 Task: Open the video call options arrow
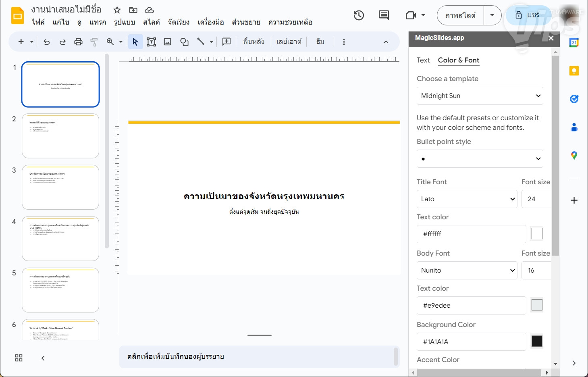(423, 15)
